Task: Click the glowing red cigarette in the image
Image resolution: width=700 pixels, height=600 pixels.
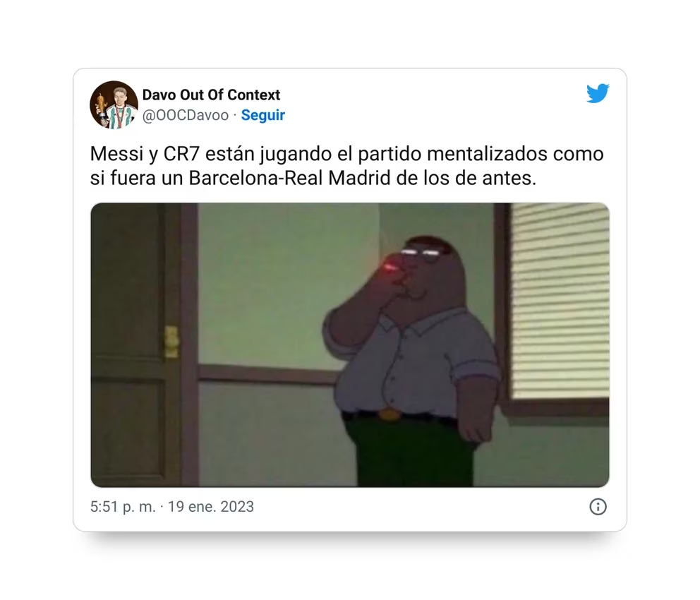Action: pos(390,268)
